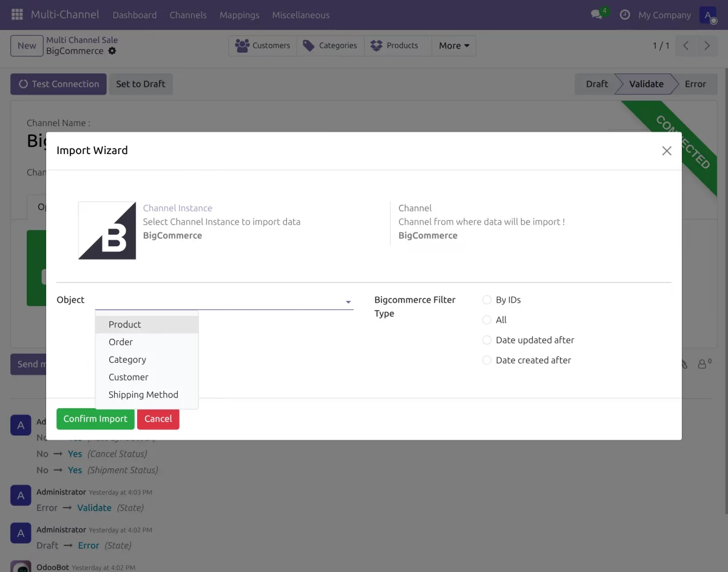Image resolution: width=728 pixels, height=572 pixels.
Task: Choose Product from the Object list
Action: pyautogui.click(x=147, y=325)
